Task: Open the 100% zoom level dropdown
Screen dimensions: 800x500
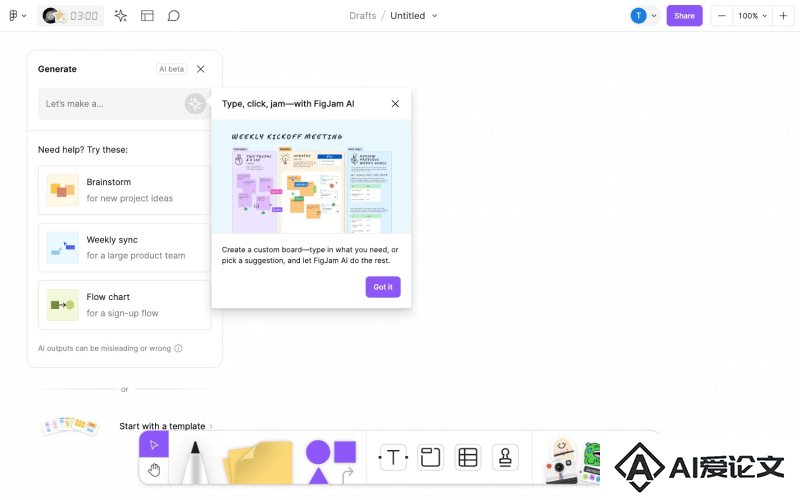Action: pos(753,16)
